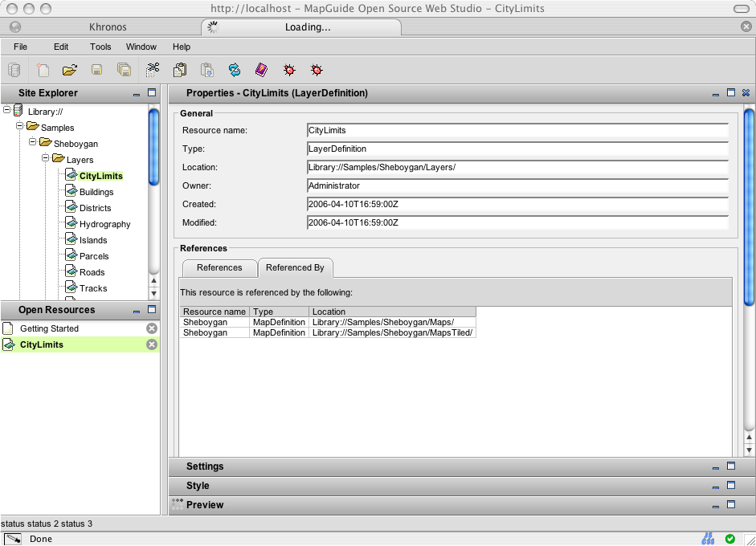
Task: Click the blue refresh arrows toolbar icon
Action: (x=234, y=70)
